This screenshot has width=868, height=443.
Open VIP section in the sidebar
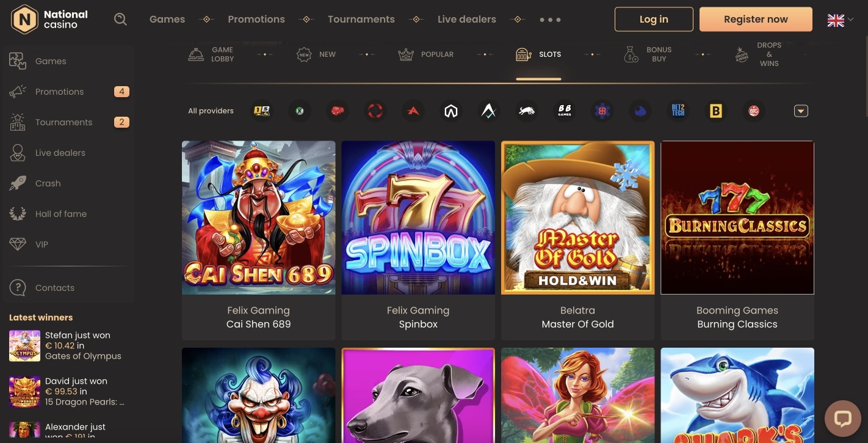click(x=42, y=244)
